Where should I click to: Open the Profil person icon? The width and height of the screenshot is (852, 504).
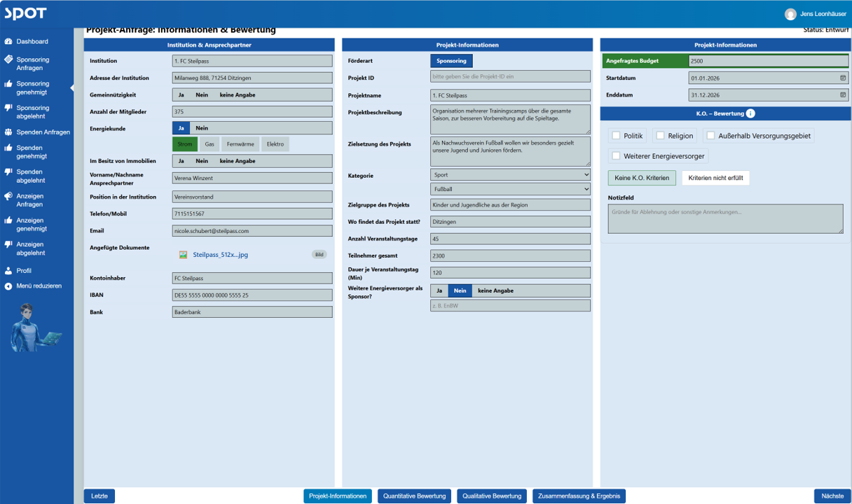tap(8, 270)
